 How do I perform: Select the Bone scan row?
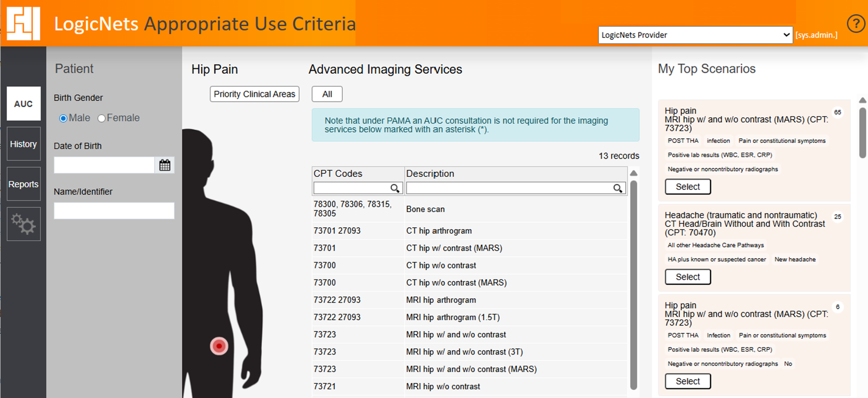425,209
